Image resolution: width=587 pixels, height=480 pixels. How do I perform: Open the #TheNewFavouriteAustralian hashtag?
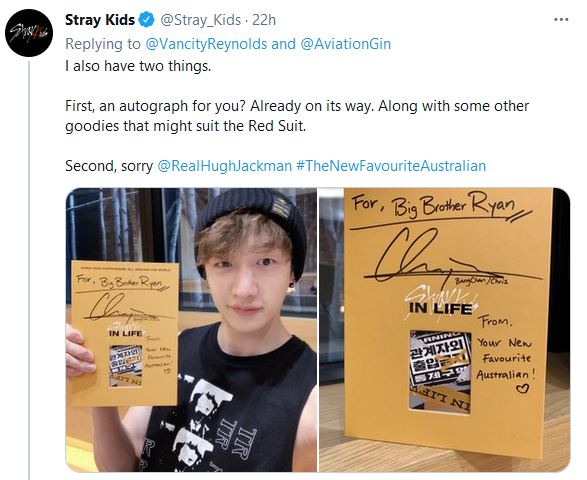pos(391,166)
